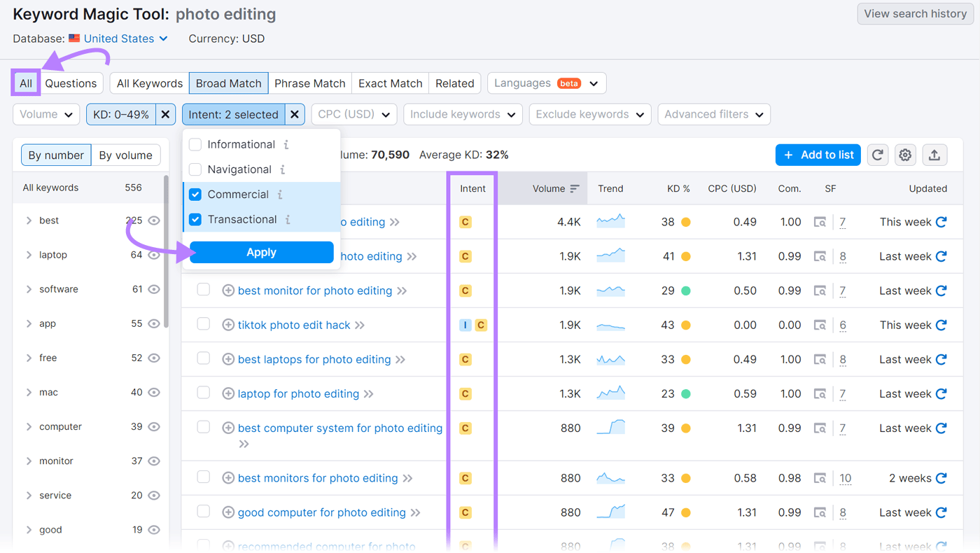Remove the KD filter by clicking its X

point(165,113)
